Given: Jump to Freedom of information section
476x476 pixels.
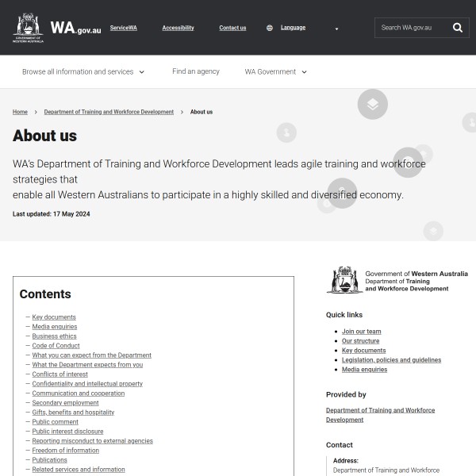Looking at the screenshot, I should point(65,451).
